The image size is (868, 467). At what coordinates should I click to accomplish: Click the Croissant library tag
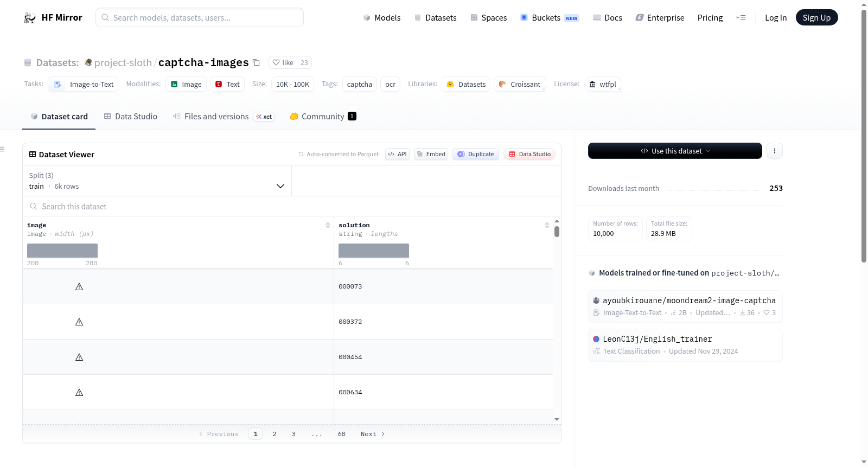520,84
